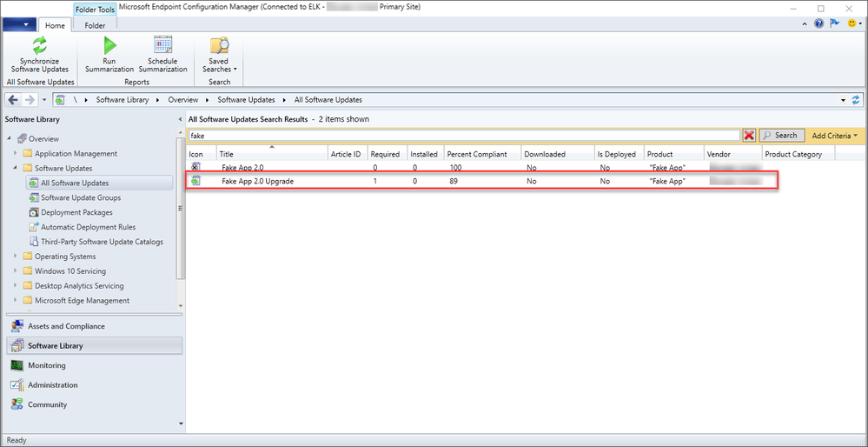Click the Application Management folder icon
This screenshot has height=447, width=868.
click(28, 153)
